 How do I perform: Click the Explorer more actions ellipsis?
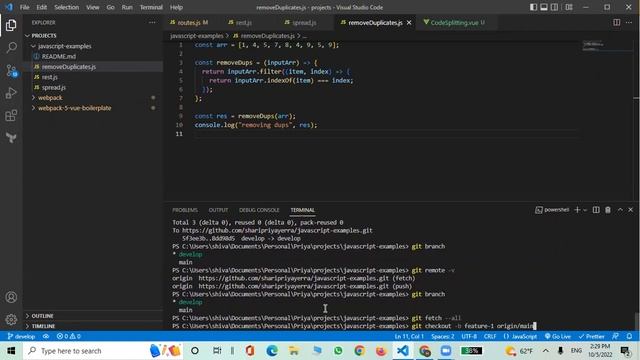[152, 22]
